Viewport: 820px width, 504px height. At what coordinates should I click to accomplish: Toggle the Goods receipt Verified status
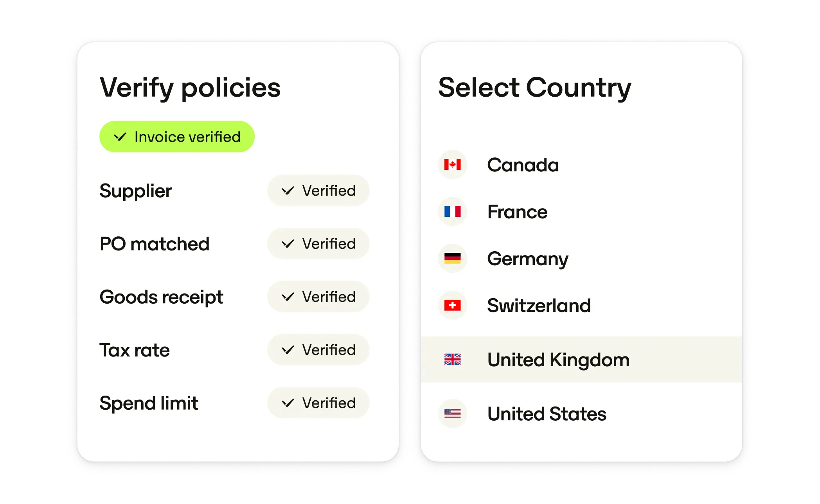click(318, 297)
